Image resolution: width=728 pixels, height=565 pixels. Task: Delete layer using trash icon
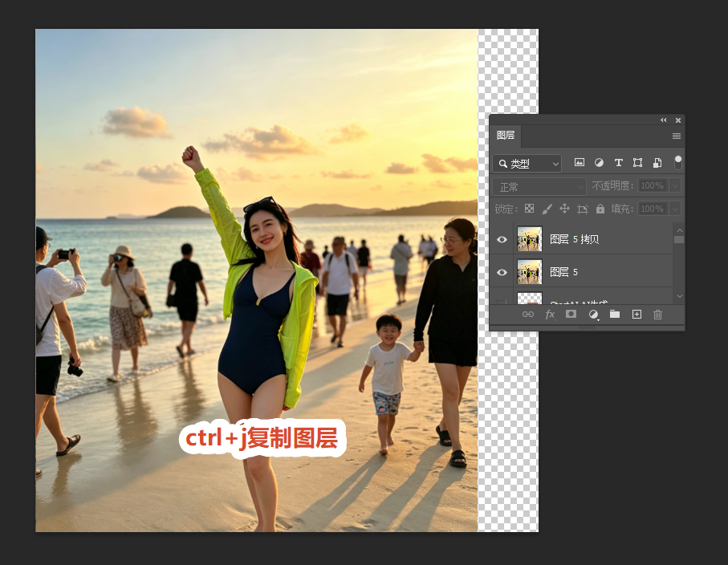[x=657, y=315]
